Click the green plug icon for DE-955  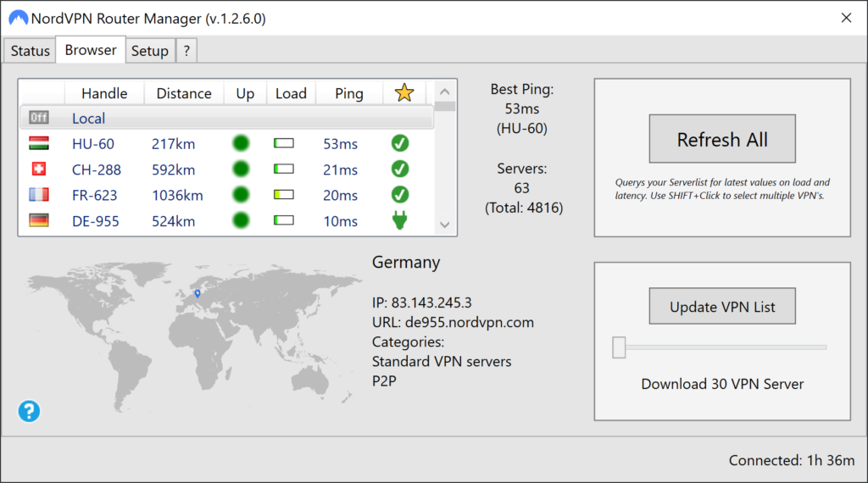pos(400,221)
